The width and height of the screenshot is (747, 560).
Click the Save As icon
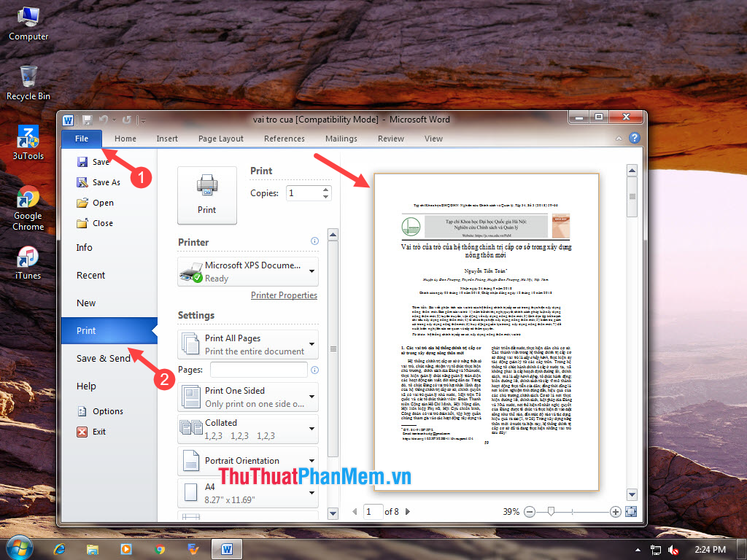point(82,182)
